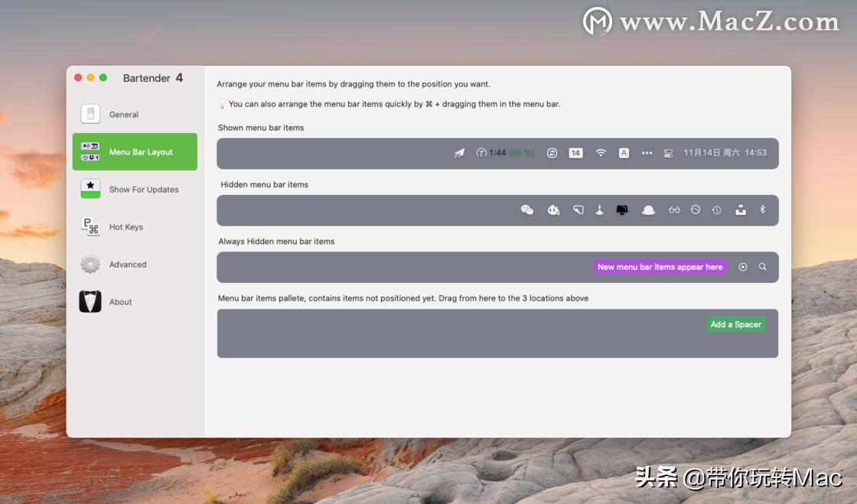Click the Wi-Fi icon in shown menu bar items
The image size is (857, 504).
click(601, 152)
